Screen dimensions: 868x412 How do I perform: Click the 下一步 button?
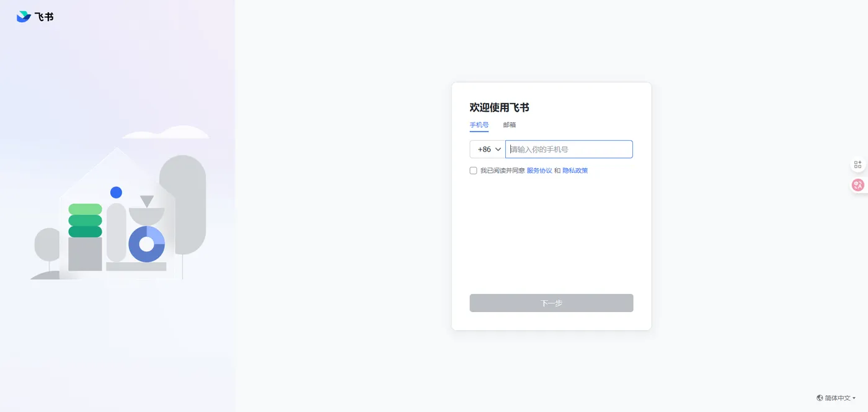[x=551, y=303]
